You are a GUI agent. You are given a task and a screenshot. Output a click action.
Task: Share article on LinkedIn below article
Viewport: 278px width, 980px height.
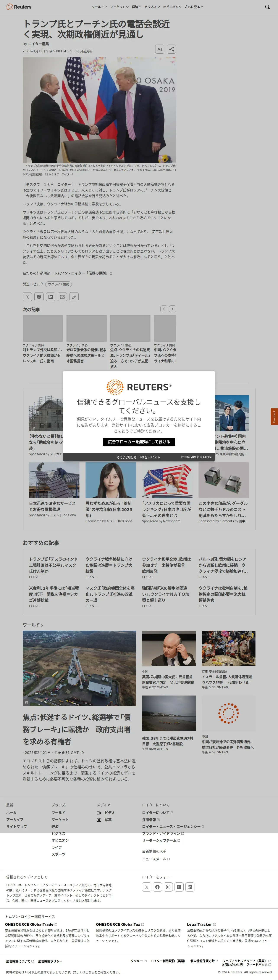(51, 297)
